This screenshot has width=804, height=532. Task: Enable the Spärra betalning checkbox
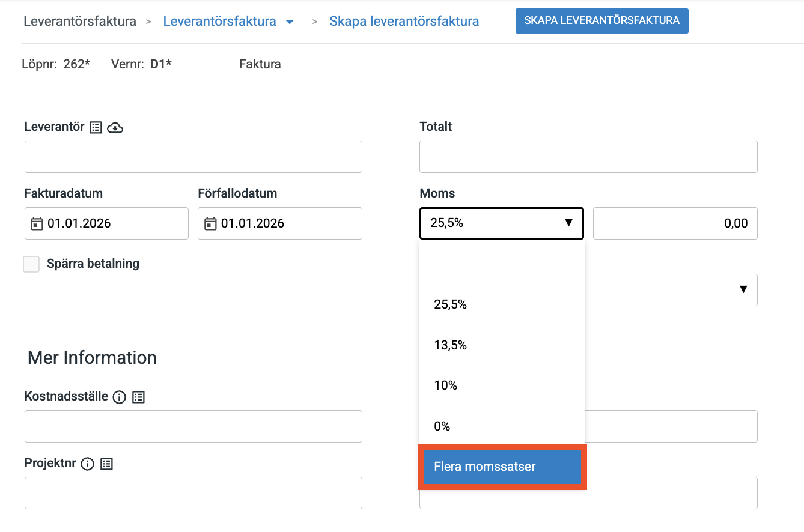[x=31, y=264]
